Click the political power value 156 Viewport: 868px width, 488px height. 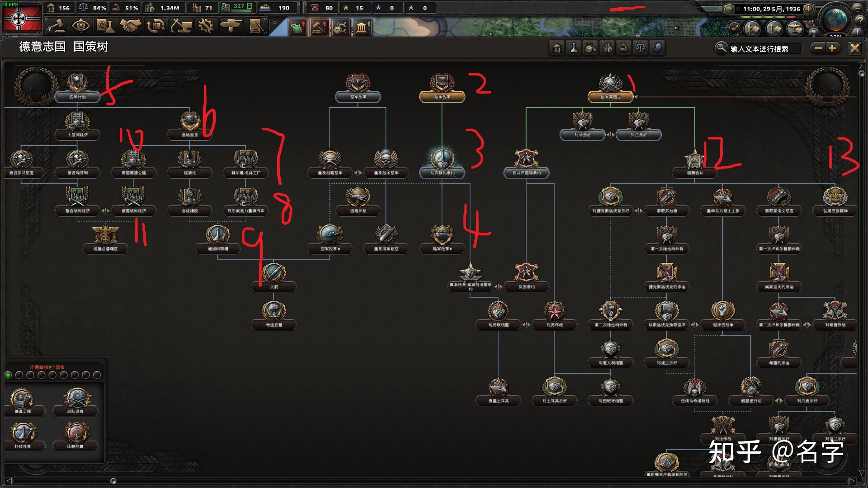click(x=64, y=8)
